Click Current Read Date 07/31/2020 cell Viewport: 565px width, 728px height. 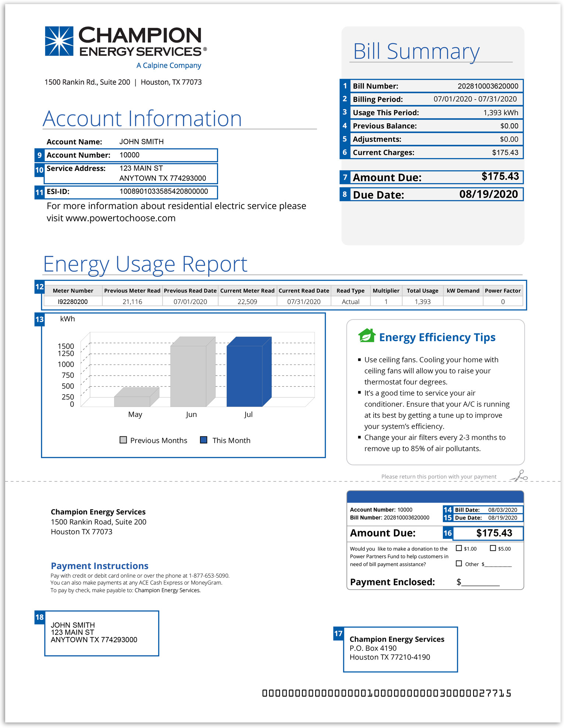click(x=304, y=302)
